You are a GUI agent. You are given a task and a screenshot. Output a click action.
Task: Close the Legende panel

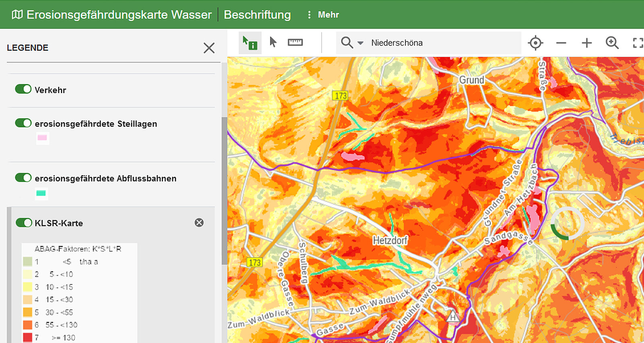pyautogui.click(x=209, y=48)
